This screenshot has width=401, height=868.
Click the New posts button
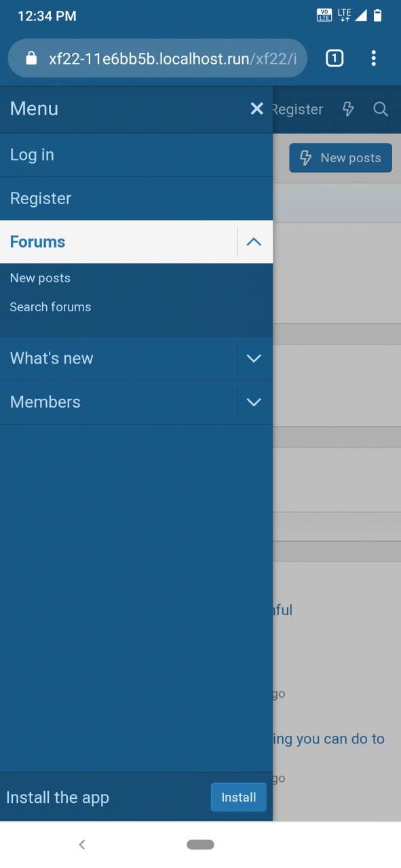[x=341, y=158]
